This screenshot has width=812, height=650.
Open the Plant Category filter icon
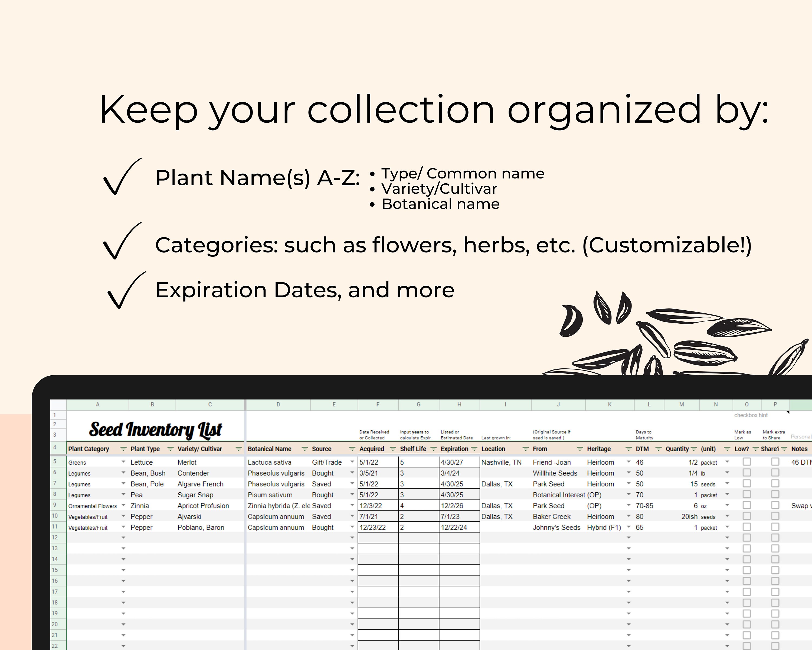coord(123,449)
